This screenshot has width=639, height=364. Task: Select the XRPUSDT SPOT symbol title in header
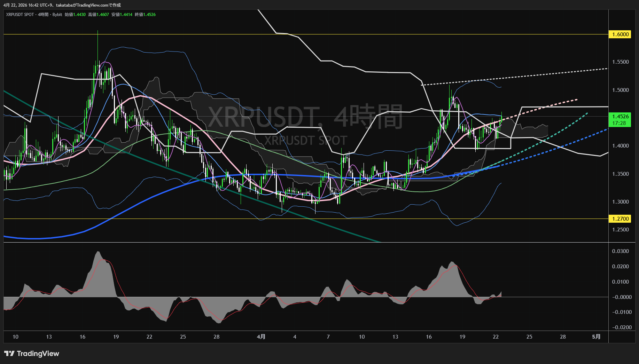20,15
